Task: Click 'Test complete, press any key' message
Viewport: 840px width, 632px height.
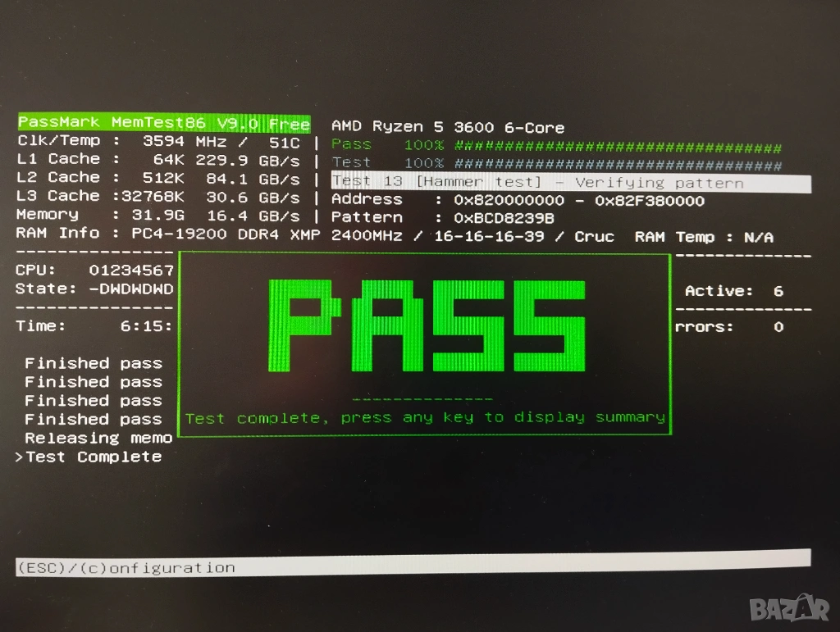Action: point(426,417)
